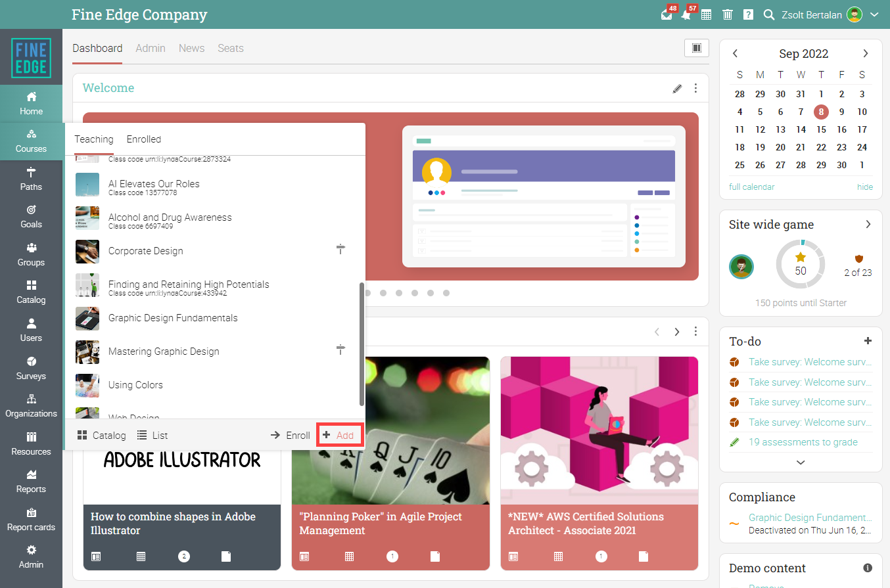This screenshot has height=588, width=890.
Task: Expand the Site wide game chevron
Action: point(868,224)
